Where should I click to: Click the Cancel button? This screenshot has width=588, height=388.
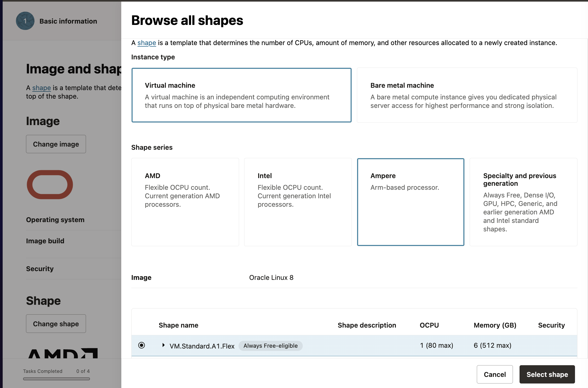pyautogui.click(x=495, y=374)
